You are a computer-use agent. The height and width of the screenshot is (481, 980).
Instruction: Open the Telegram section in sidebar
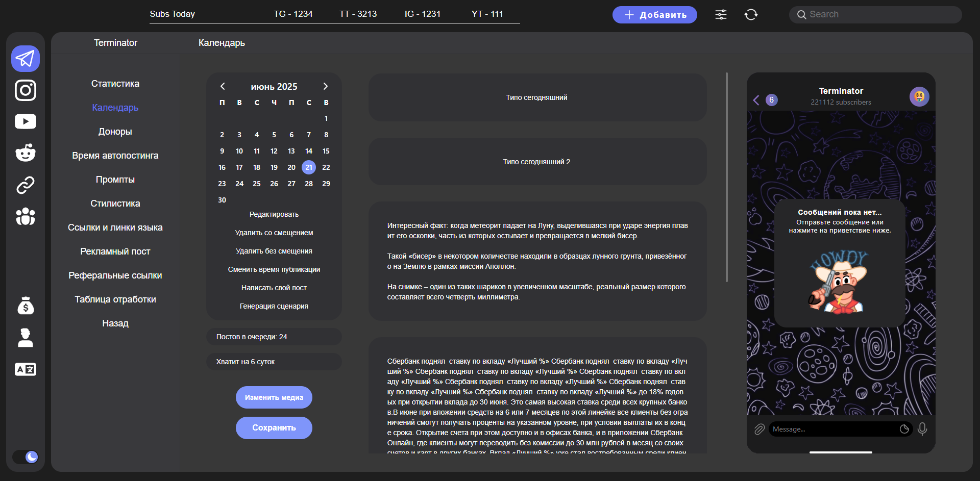click(26, 59)
